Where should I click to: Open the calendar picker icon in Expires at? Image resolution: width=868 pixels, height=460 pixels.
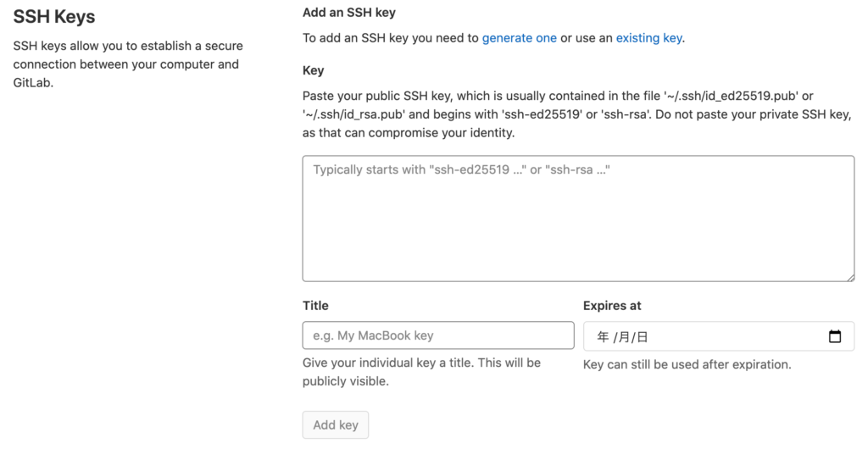(x=835, y=336)
